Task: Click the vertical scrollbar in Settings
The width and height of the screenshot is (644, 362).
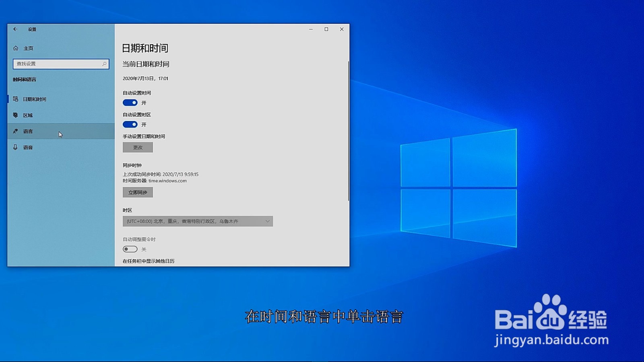Action: [348, 131]
